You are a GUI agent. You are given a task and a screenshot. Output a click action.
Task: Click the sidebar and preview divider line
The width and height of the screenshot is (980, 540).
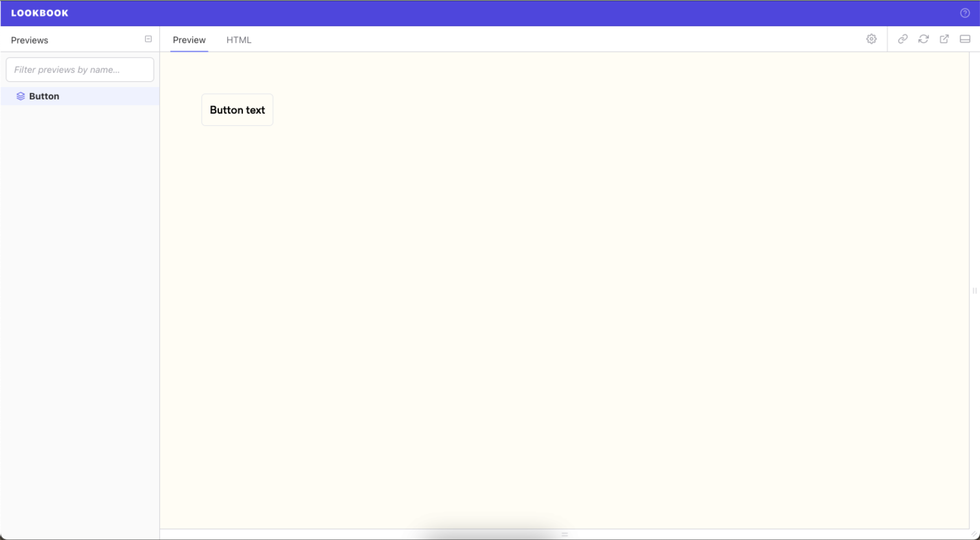159,289
